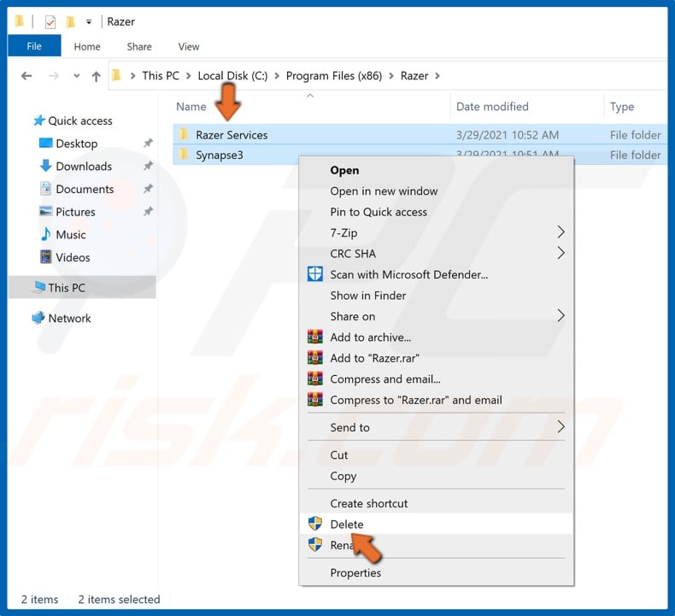
Task: Expand chevron after This PC breadcrumb
Action: pos(189,76)
